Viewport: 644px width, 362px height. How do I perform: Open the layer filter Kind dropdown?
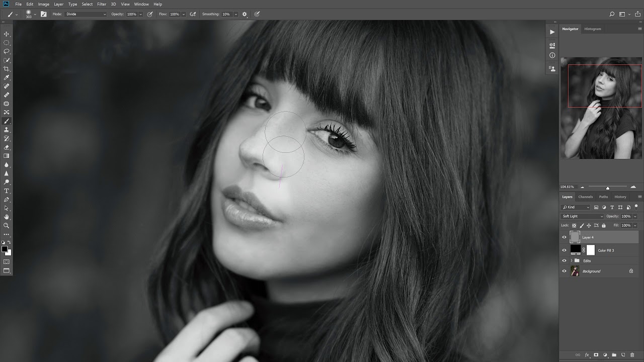[x=576, y=207]
